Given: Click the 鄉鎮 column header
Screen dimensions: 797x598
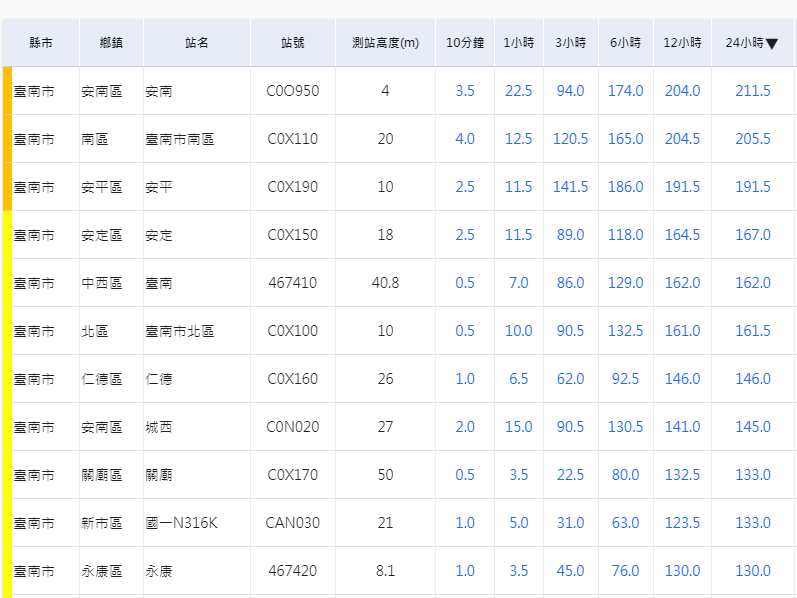Looking at the screenshot, I should (111, 43).
